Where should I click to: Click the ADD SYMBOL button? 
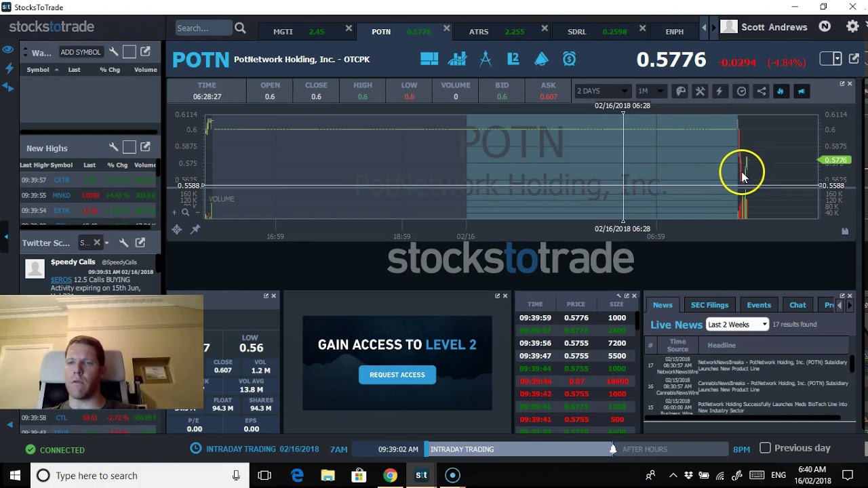pos(81,52)
